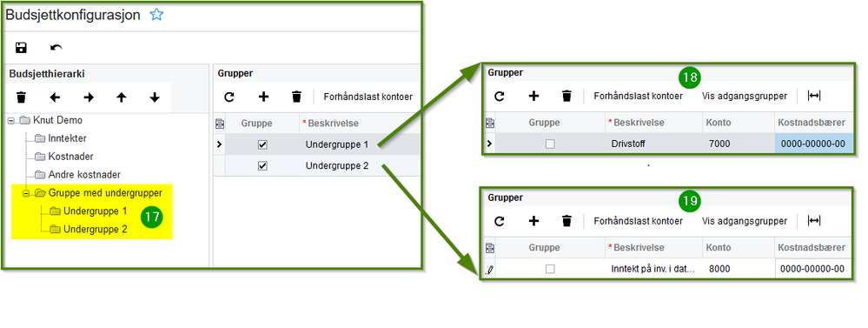Uncheck the Gruppe checkbox for Undergruppe 2

pos(263,165)
